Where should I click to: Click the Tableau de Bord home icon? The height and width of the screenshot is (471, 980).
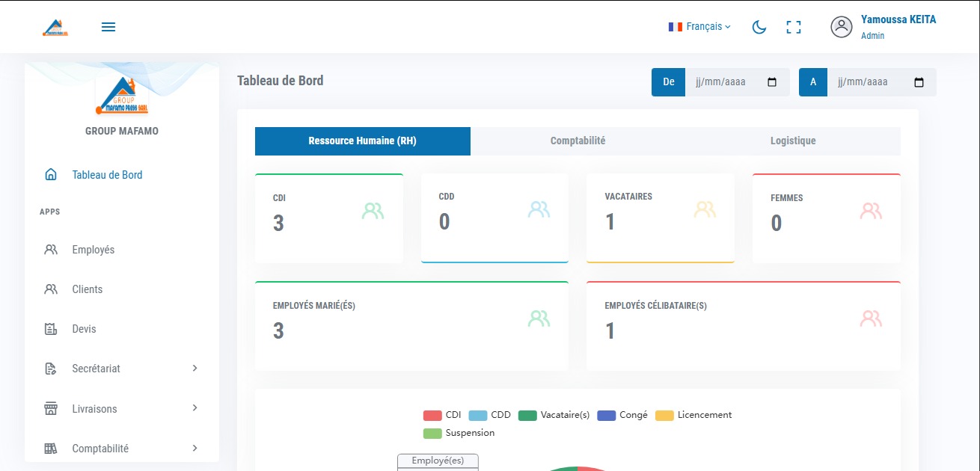[50, 173]
